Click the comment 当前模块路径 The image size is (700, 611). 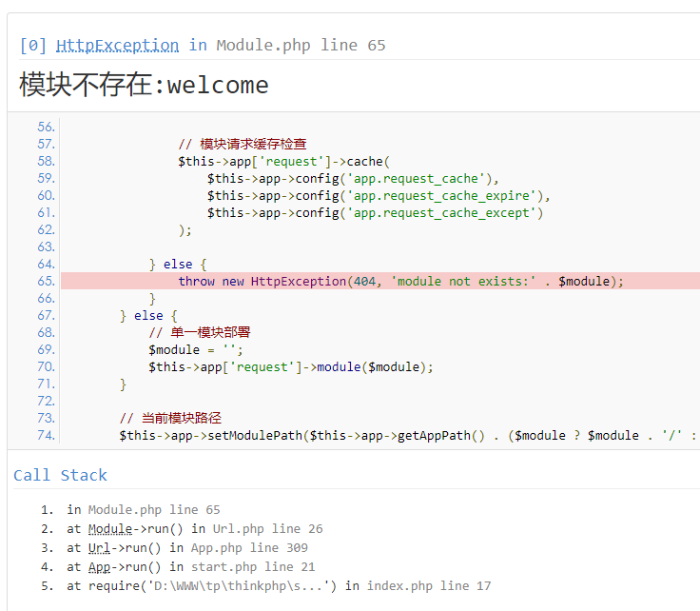click(170, 419)
